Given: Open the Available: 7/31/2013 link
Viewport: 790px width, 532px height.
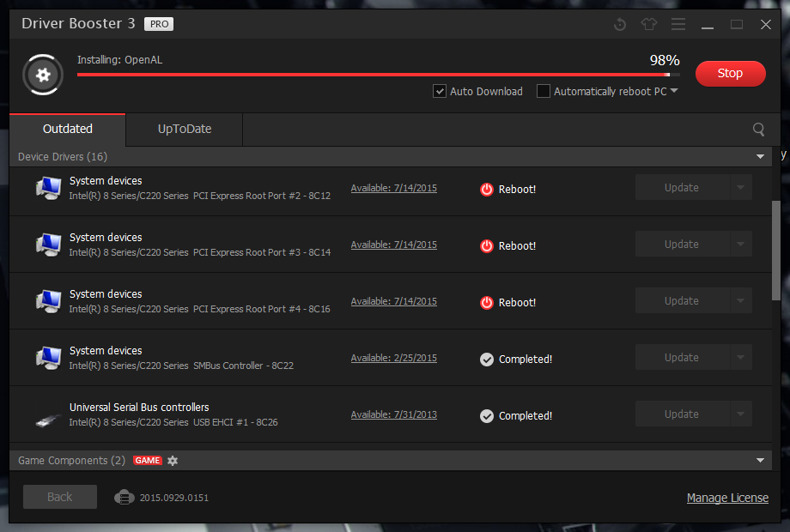Looking at the screenshot, I should pos(394,414).
